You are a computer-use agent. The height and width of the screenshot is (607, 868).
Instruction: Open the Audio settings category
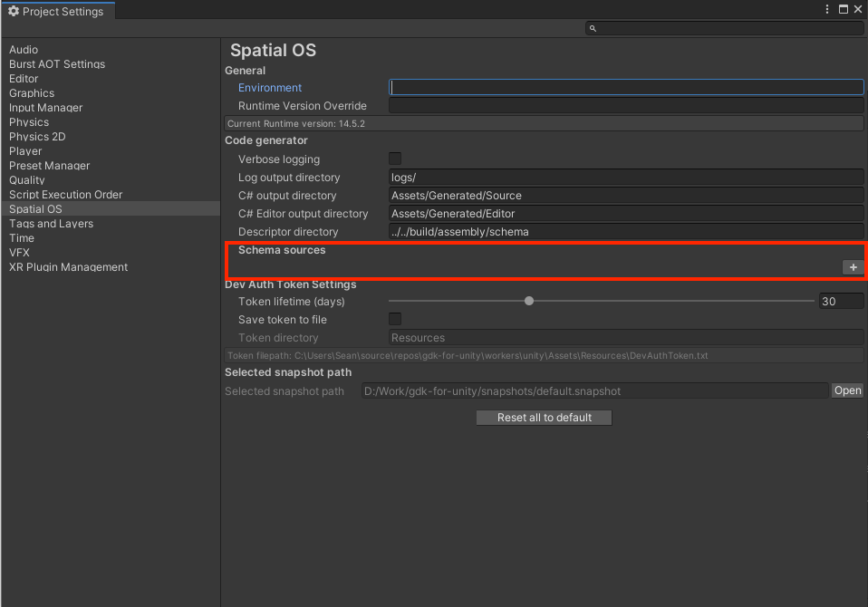point(24,50)
